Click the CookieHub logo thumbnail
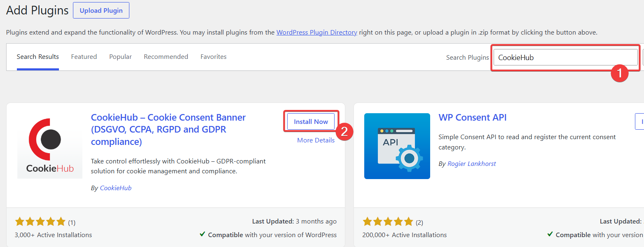Image resolution: width=644 pixels, height=247 pixels. click(x=50, y=146)
